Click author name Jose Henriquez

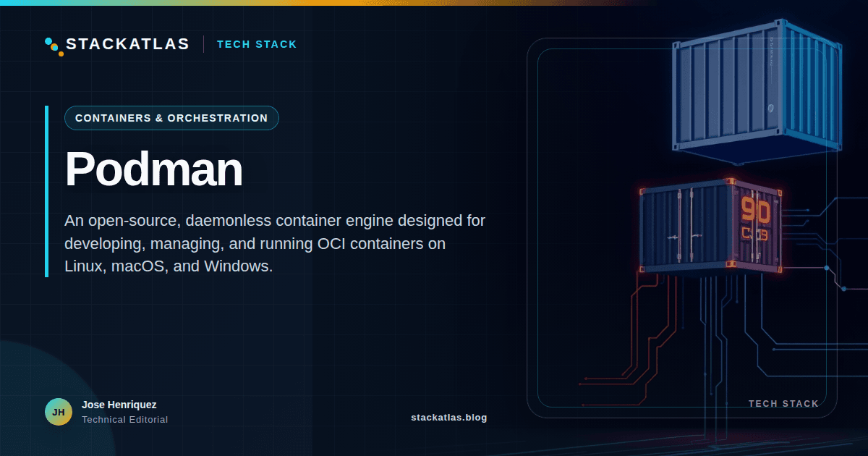[119, 405]
